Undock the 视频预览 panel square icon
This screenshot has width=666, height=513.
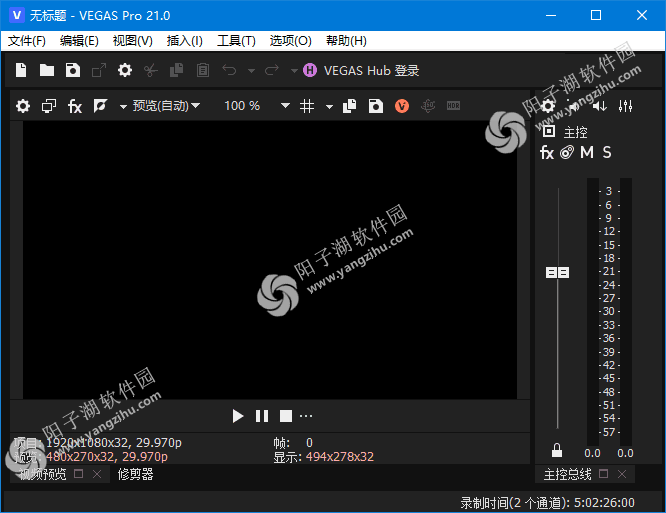point(79,474)
